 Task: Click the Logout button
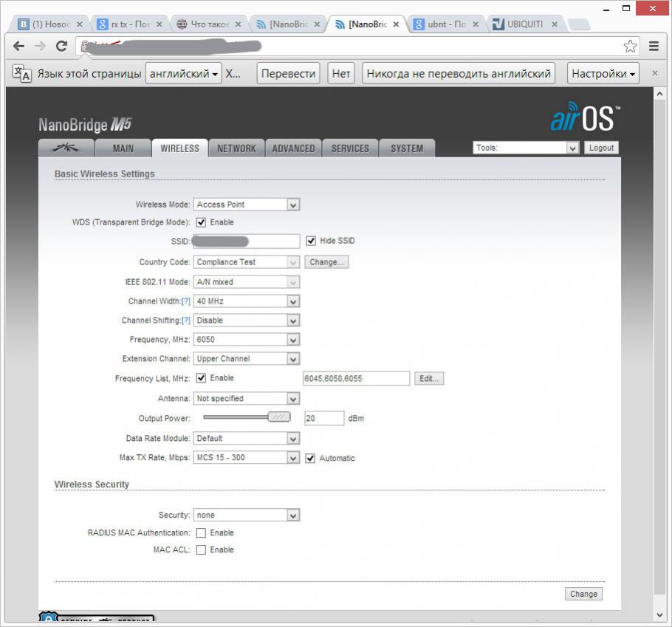click(x=601, y=148)
